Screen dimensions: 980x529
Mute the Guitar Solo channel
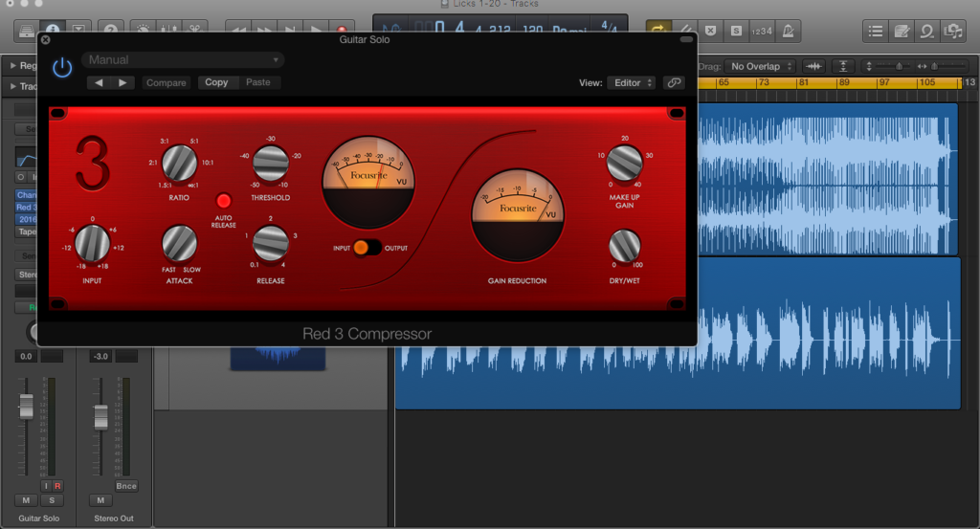click(x=26, y=500)
